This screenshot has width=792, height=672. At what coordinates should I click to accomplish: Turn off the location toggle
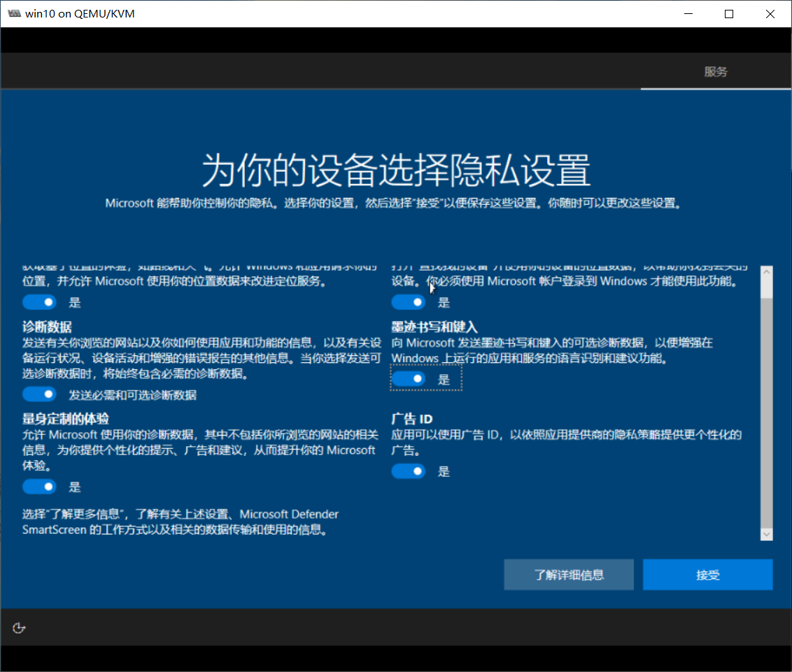pos(39,302)
